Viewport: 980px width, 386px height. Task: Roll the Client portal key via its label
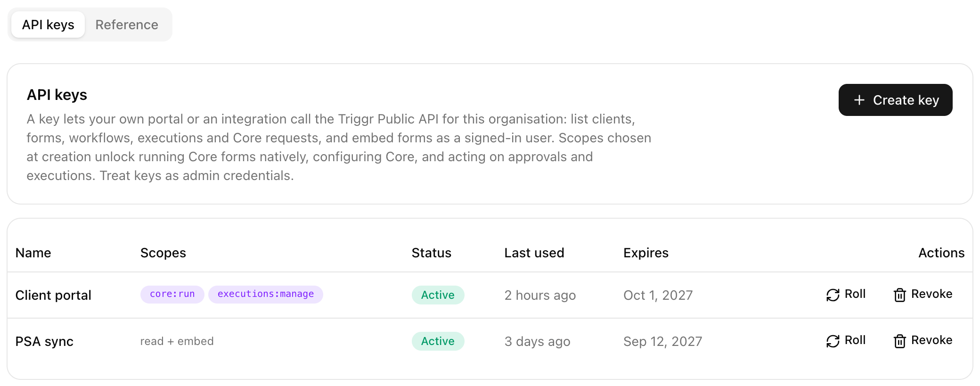pos(855,294)
